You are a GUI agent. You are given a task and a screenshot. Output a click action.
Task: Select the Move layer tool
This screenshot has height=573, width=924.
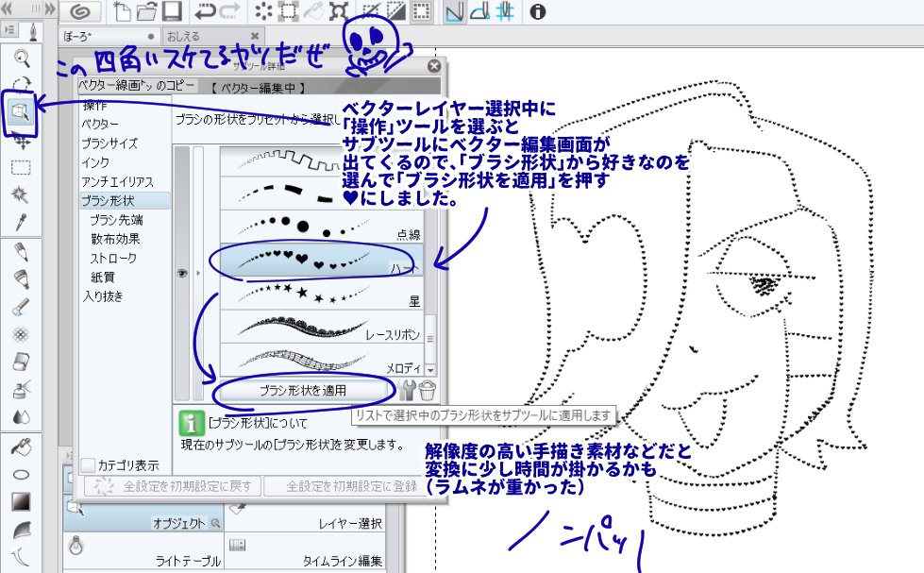[22, 142]
